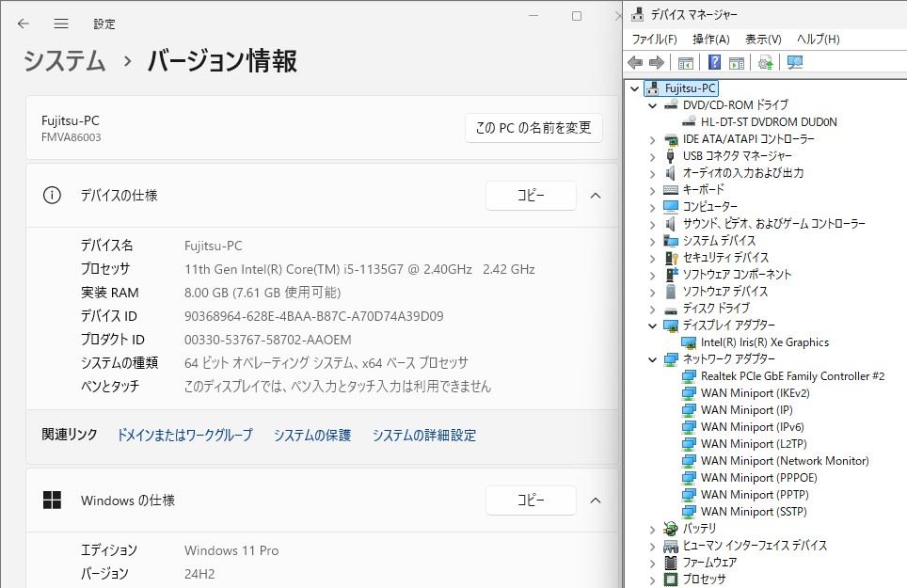Open ファイル(F) menu
The height and width of the screenshot is (588, 907).
654,40
